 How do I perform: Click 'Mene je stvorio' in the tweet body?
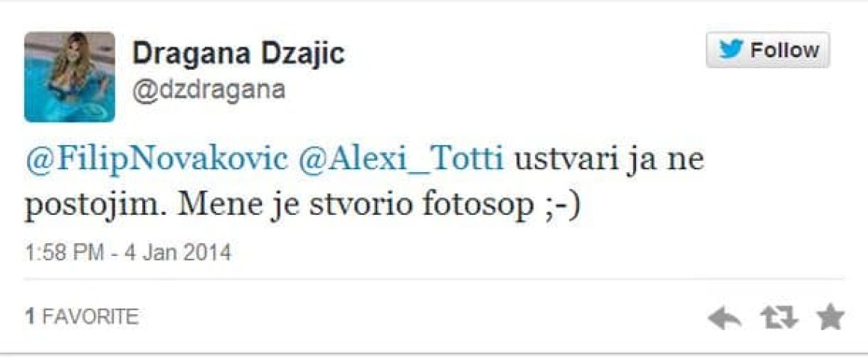click(x=296, y=207)
